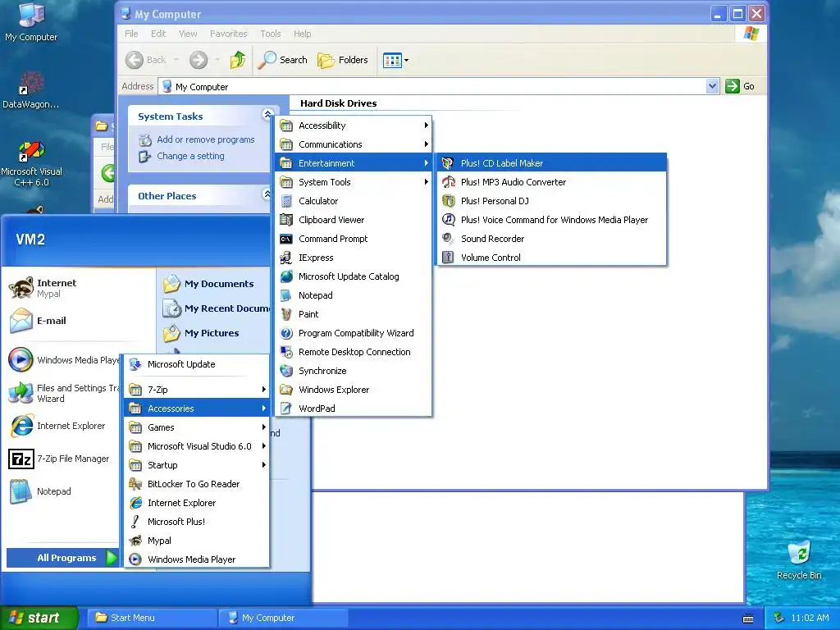This screenshot has width=840, height=630.
Task: Click the Microsoft Plus! icon
Action: pos(135,522)
